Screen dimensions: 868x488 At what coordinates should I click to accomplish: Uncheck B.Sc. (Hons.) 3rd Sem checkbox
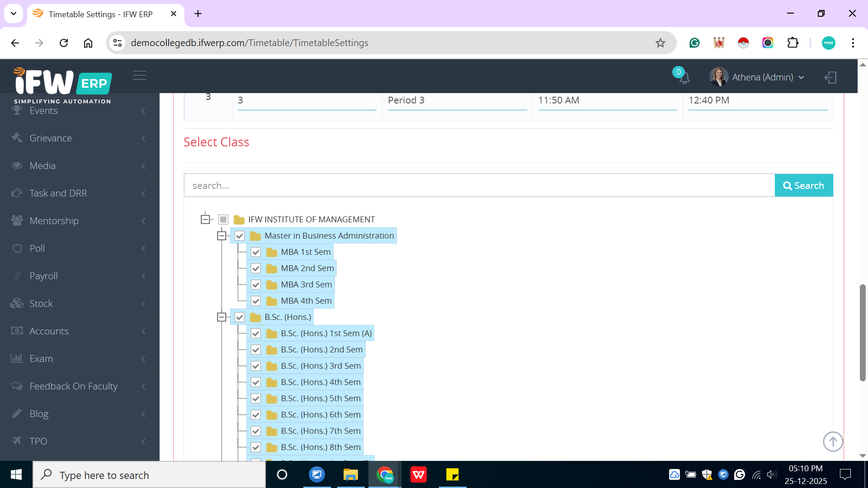(x=256, y=366)
